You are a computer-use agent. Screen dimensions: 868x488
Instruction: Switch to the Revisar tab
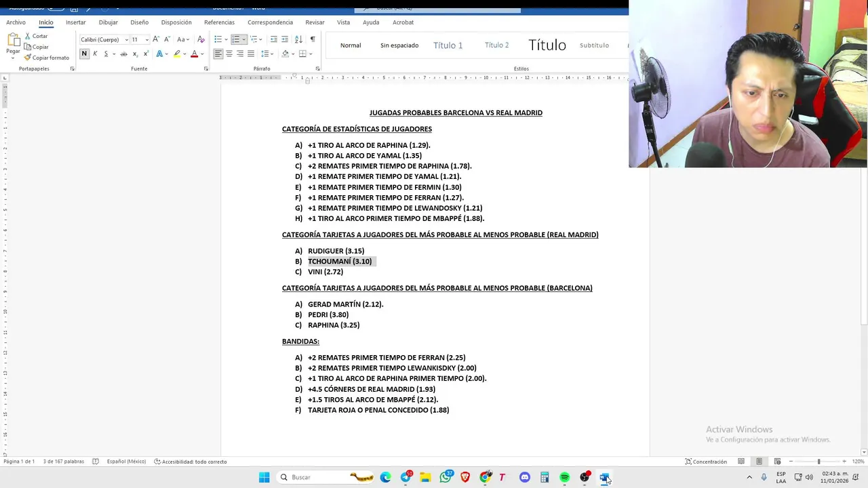pyautogui.click(x=315, y=22)
